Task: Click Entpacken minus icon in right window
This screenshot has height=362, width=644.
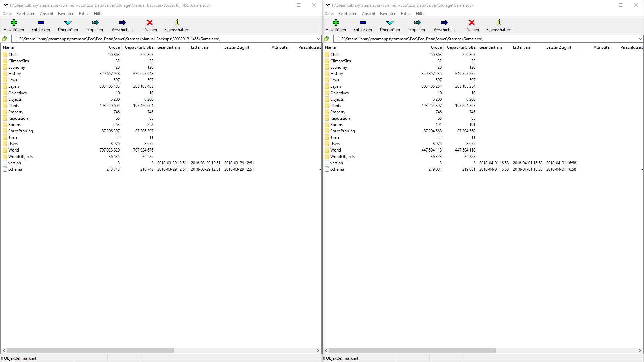Action: pos(363,23)
